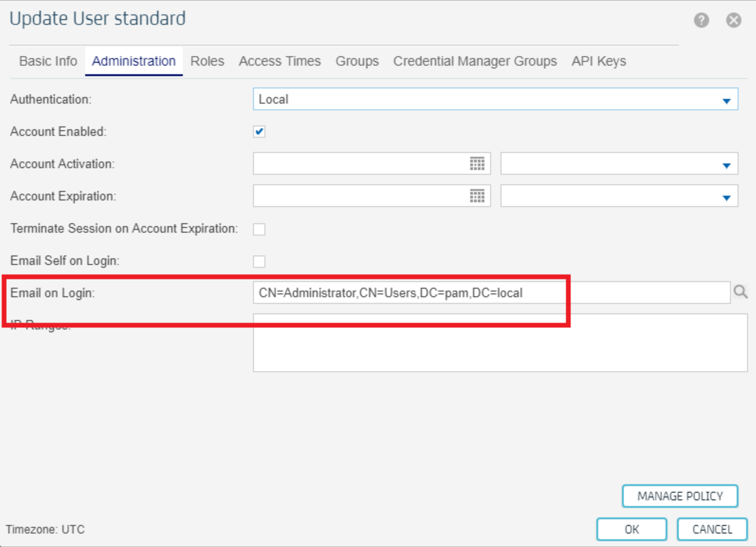Click the help question mark icon
756x547 pixels.
[701, 20]
